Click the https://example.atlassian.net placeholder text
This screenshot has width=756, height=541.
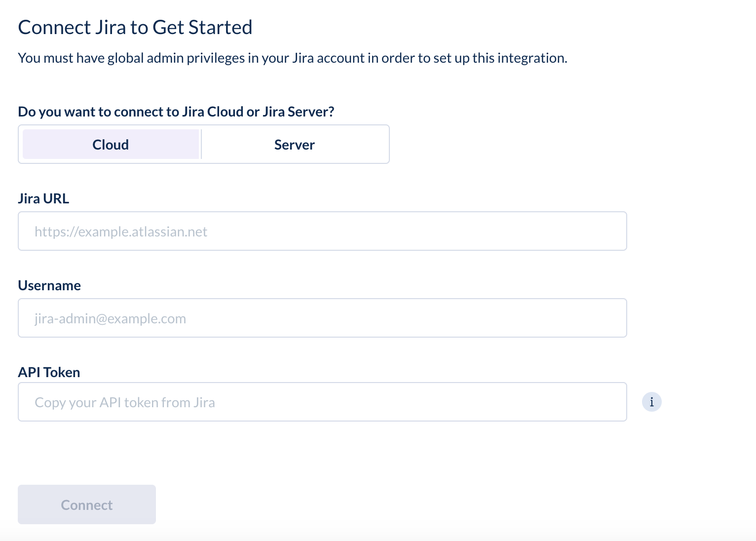(x=121, y=232)
